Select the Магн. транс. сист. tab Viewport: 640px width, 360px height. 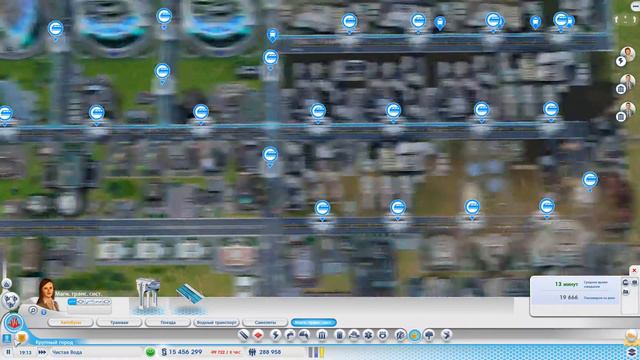(313, 322)
